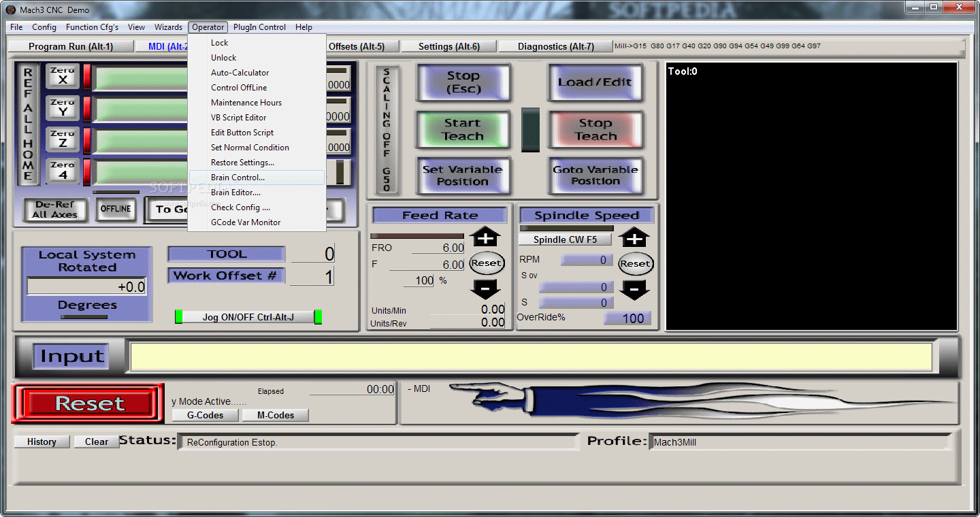Reset the feed rate override
This screenshot has height=517, width=980.
click(486, 263)
